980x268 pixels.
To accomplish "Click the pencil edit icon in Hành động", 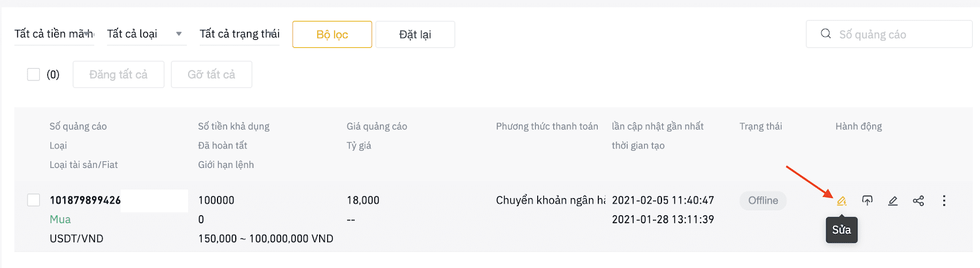I will (x=893, y=201).
